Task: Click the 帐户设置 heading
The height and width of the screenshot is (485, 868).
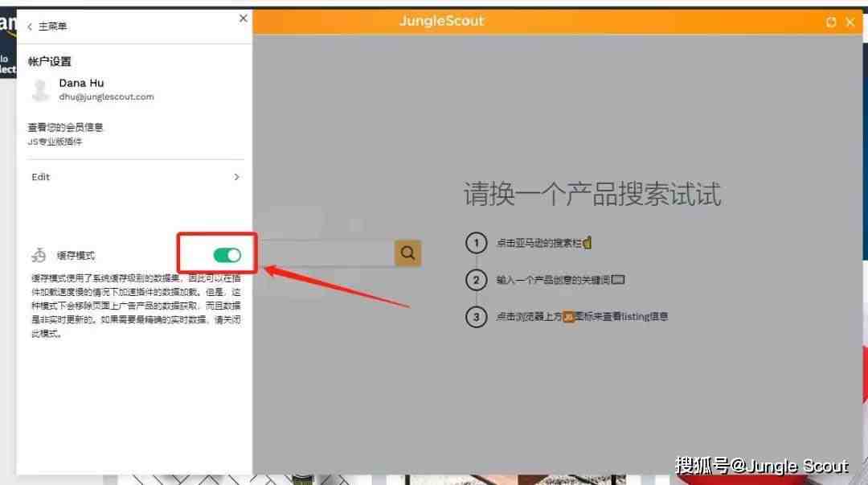Action: click(x=50, y=61)
